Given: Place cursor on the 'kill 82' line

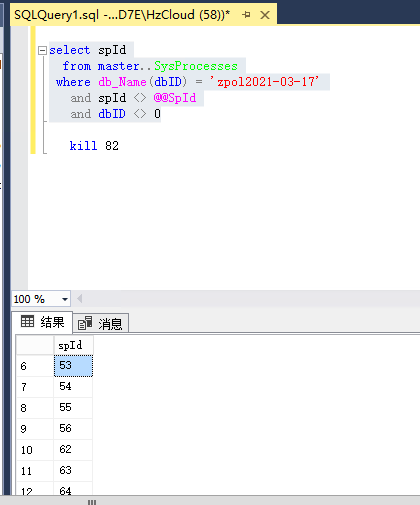Looking at the screenshot, I should coord(94,146).
